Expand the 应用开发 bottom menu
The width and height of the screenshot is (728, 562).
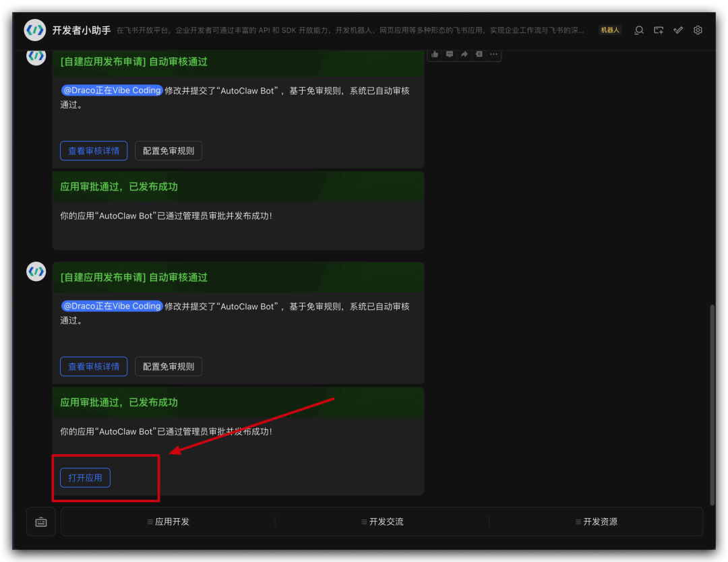(169, 522)
